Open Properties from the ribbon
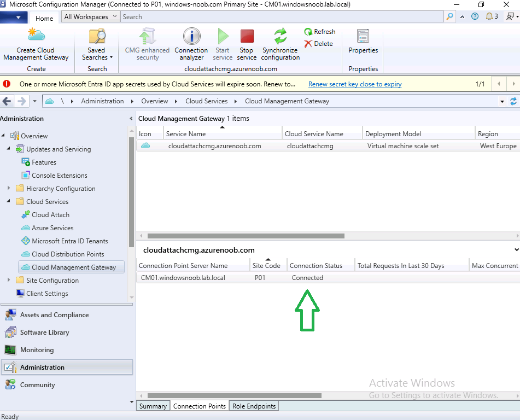Screen dimensions: 520x420 (363, 42)
